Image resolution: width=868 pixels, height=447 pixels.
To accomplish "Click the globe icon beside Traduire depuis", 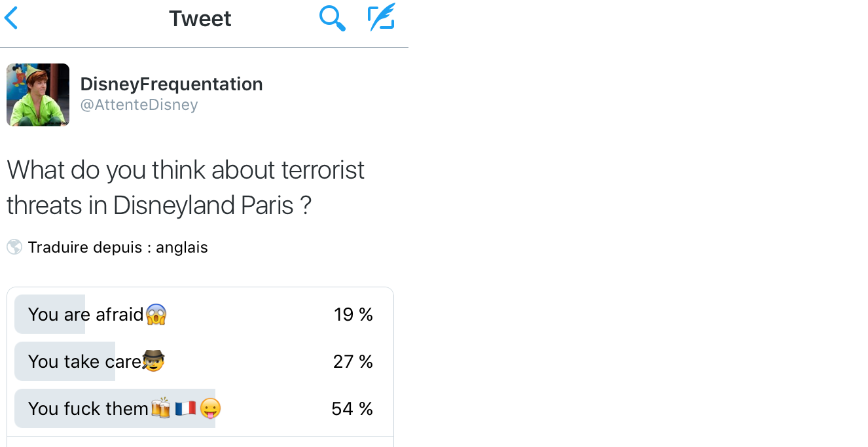I will click(14, 247).
